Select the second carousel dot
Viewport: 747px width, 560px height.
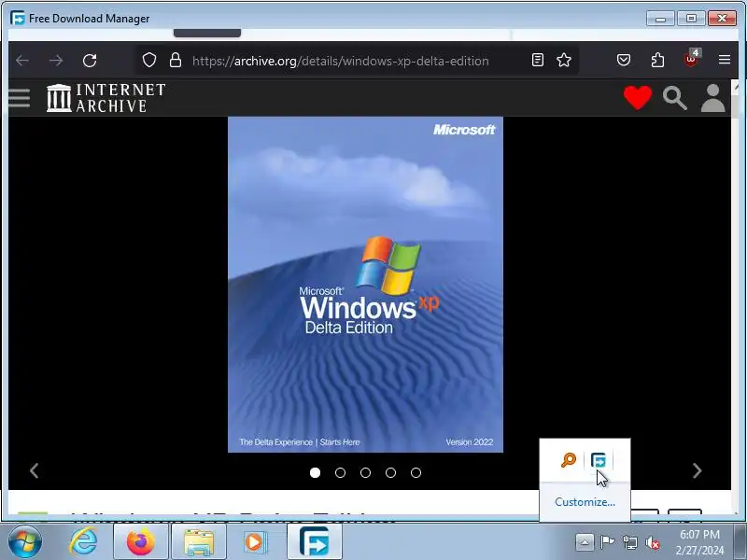coord(340,472)
